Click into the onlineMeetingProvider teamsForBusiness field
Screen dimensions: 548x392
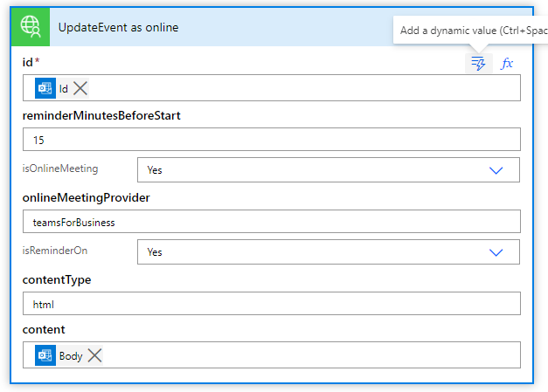272,222
